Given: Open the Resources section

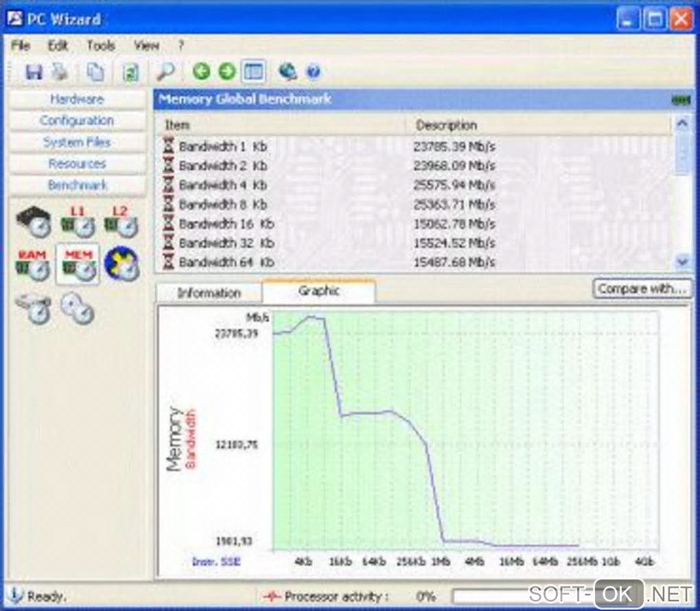Looking at the screenshot, I should [78, 163].
